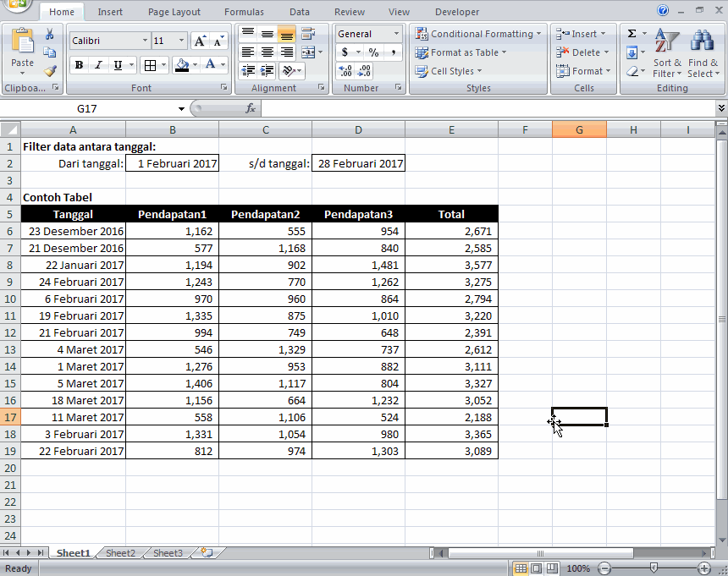Open the Number Format dropdown showing General
The height and width of the screenshot is (576, 728).
click(368, 35)
